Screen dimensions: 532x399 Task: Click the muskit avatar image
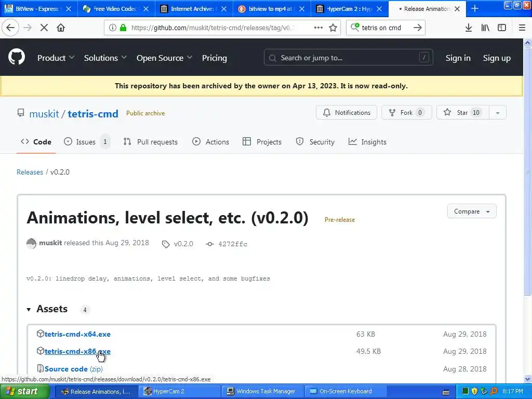point(31,243)
